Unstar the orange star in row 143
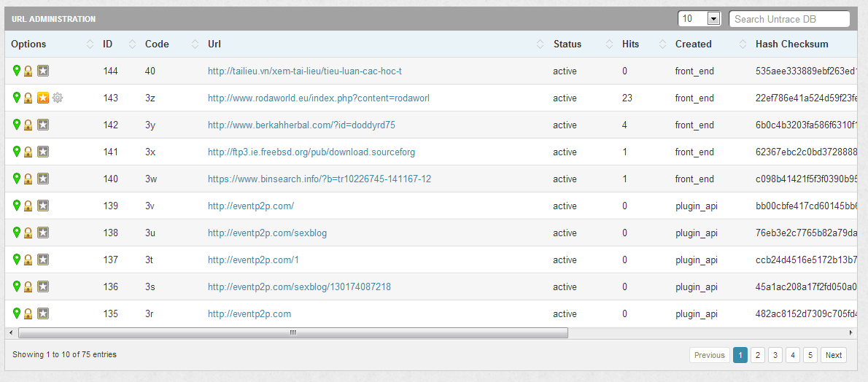This screenshot has height=382, width=868. click(43, 98)
